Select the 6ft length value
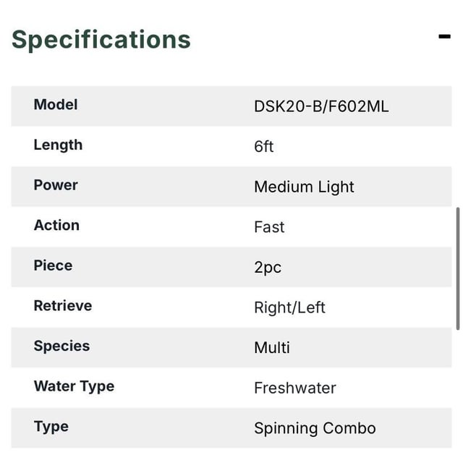Image resolution: width=463 pixels, height=476 pixels. 264,146
